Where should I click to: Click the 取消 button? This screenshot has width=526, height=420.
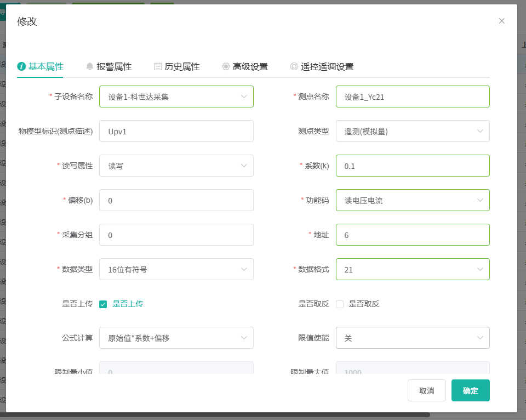tap(426, 390)
